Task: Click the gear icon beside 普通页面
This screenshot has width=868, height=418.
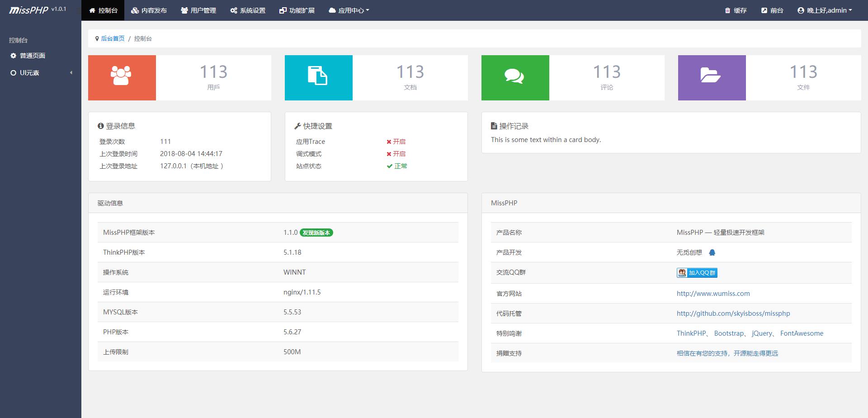Action: [x=13, y=56]
